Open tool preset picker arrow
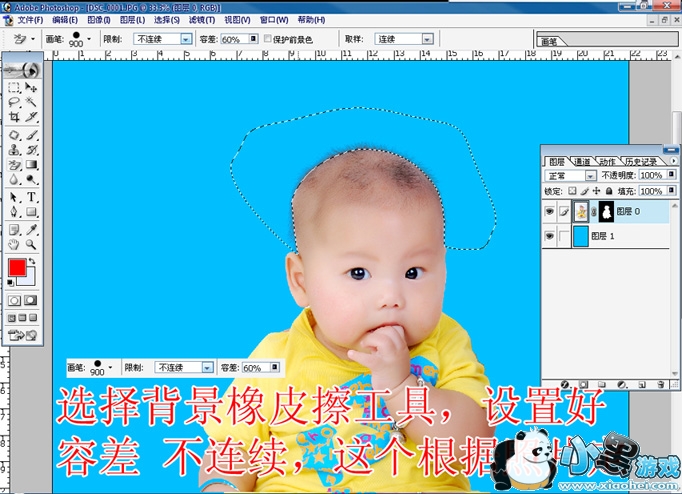The height and width of the screenshot is (494, 682). pyautogui.click(x=33, y=39)
